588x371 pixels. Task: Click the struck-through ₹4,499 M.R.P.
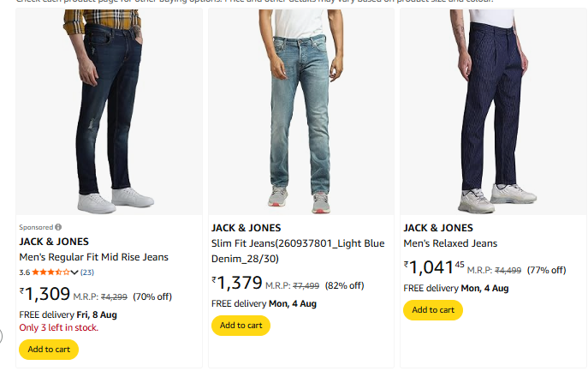pos(508,270)
